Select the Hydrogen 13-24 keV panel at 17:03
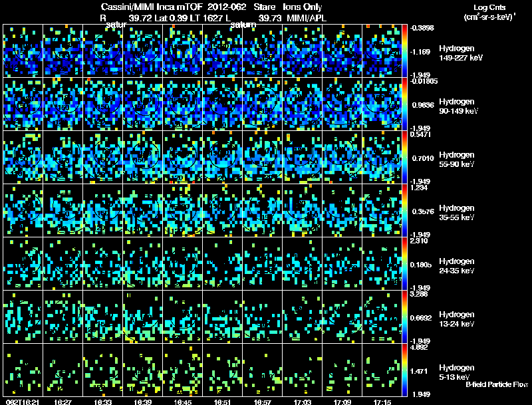Image resolution: width=532 pixels, height=405 pixels. [x=303, y=317]
